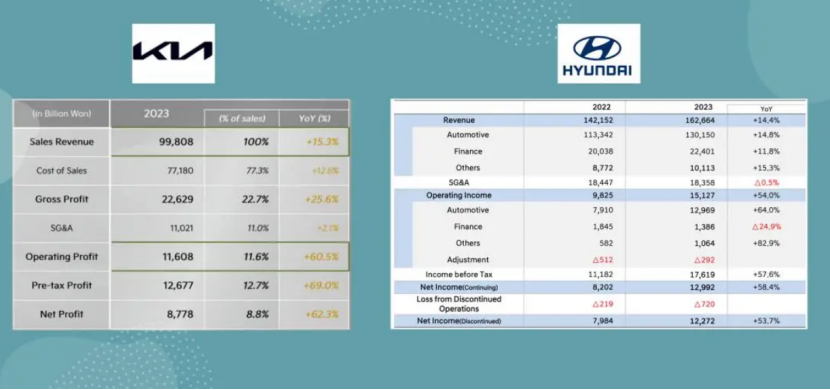Click the Loss from Discontinued Operations label
The width and height of the screenshot is (830, 390).
459,304
